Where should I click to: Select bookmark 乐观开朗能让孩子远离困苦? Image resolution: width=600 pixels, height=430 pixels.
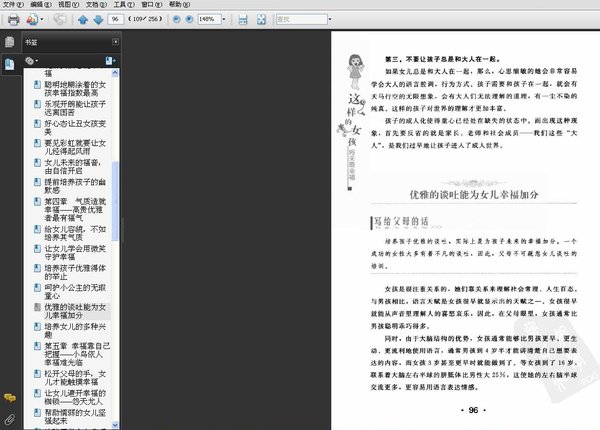[75, 108]
